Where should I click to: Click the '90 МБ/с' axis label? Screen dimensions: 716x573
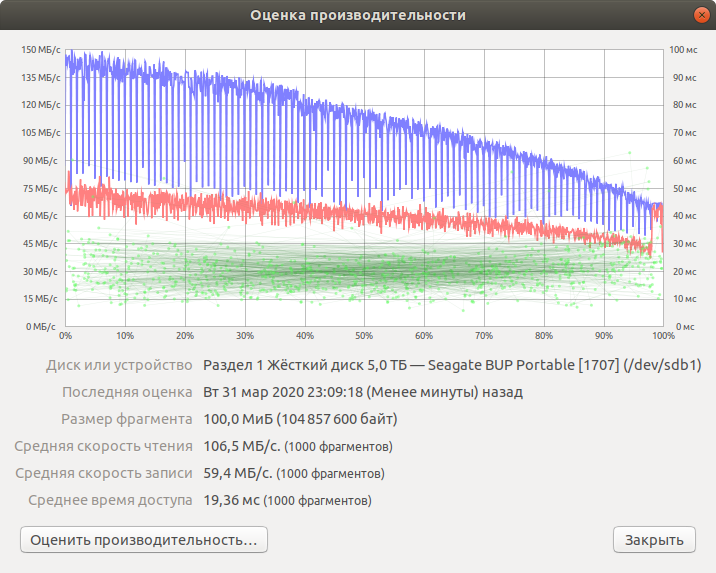pos(41,161)
